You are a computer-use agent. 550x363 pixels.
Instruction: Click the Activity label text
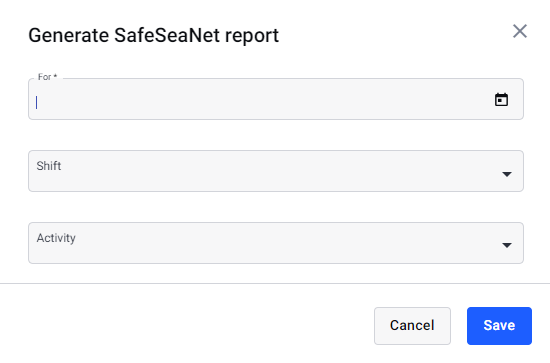[x=56, y=238]
